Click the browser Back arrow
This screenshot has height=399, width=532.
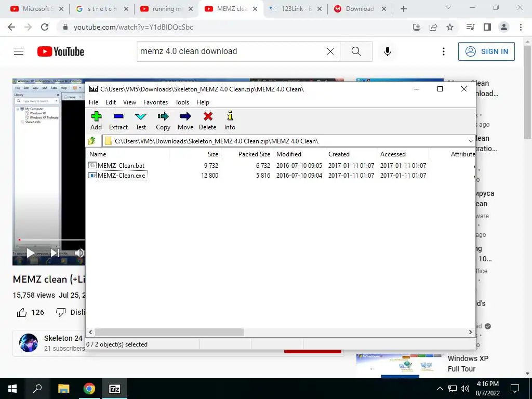[11, 27]
